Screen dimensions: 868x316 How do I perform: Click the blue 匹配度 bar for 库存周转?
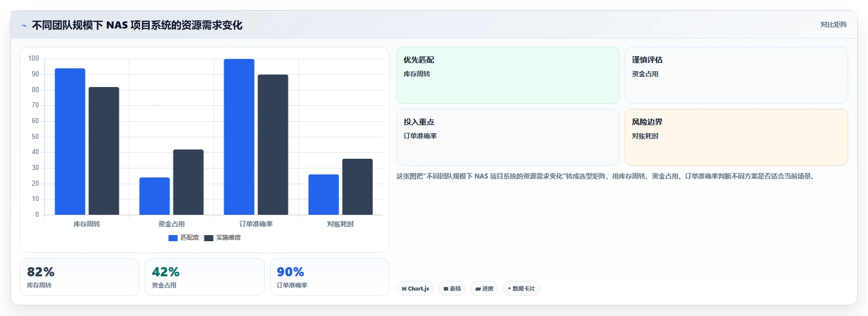click(70, 141)
